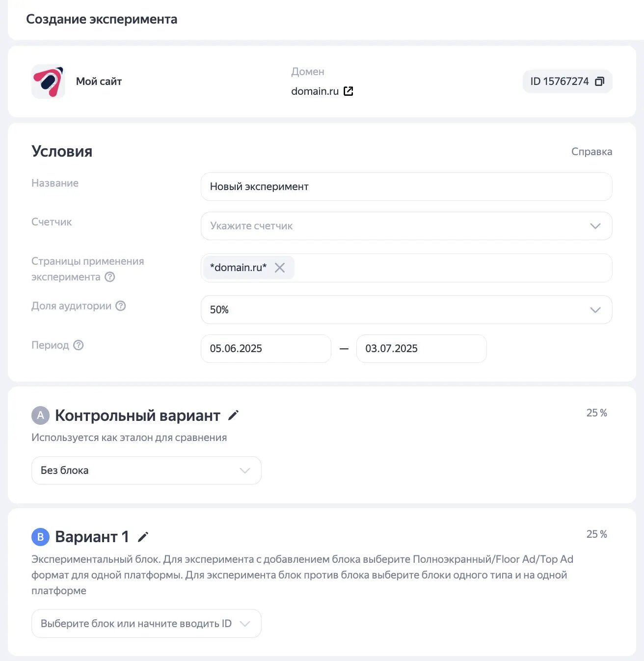Click inside Страницы применения эксперимента input area
The width and height of the screenshot is (644, 661).
point(452,268)
